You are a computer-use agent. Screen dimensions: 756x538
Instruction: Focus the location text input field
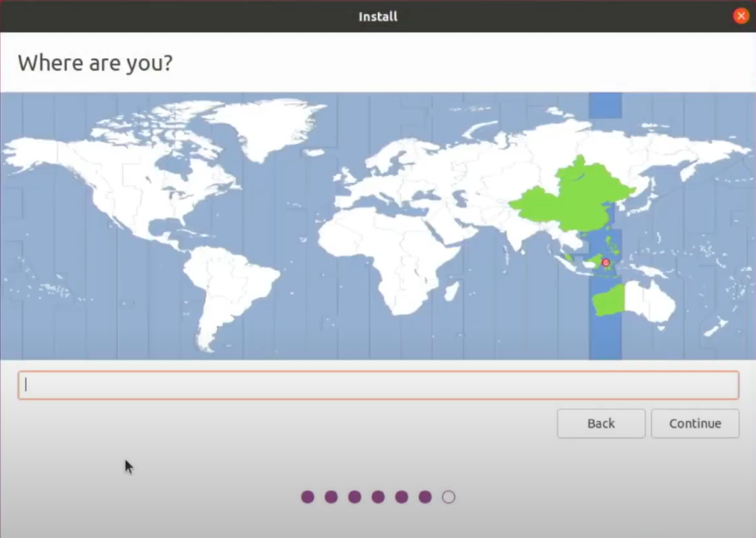pos(379,385)
